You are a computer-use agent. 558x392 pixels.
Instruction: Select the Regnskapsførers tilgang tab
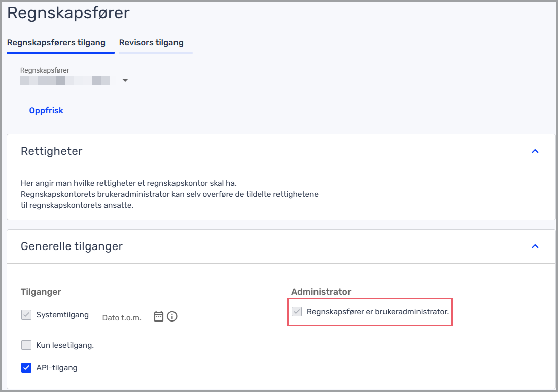click(56, 43)
